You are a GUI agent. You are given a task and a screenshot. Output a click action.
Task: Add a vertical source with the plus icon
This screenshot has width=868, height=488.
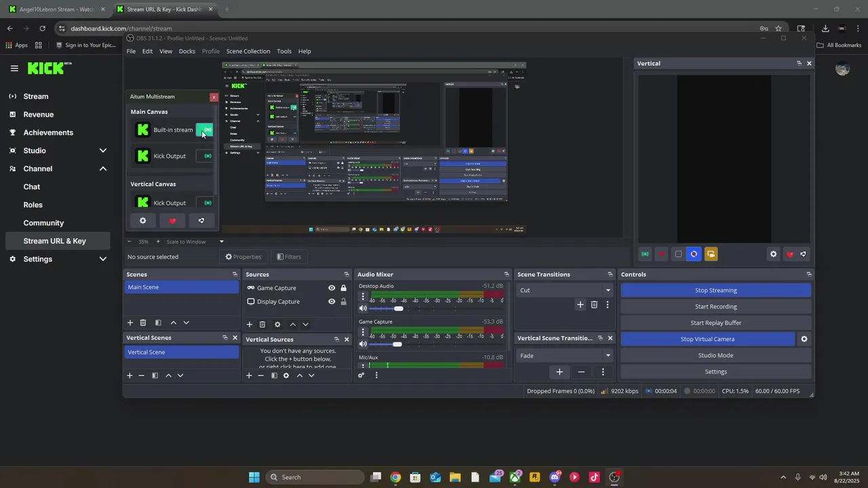pyautogui.click(x=249, y=375)
